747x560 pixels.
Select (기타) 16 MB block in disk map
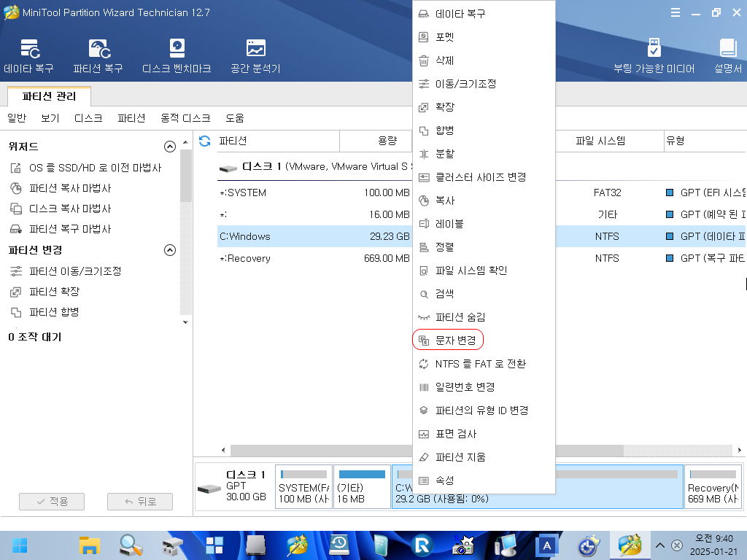362,486
